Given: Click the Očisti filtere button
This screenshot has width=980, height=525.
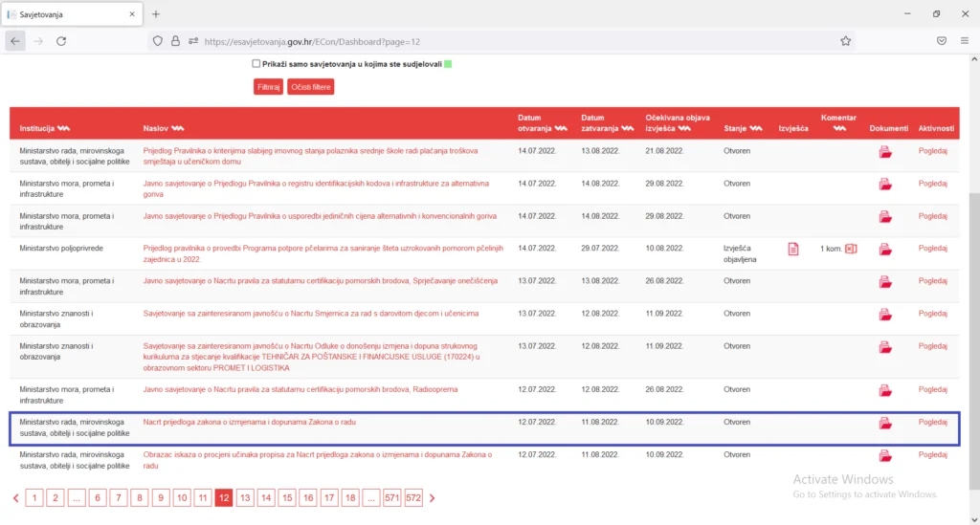Looking at the screenshot, I should (x=311, y=87).
